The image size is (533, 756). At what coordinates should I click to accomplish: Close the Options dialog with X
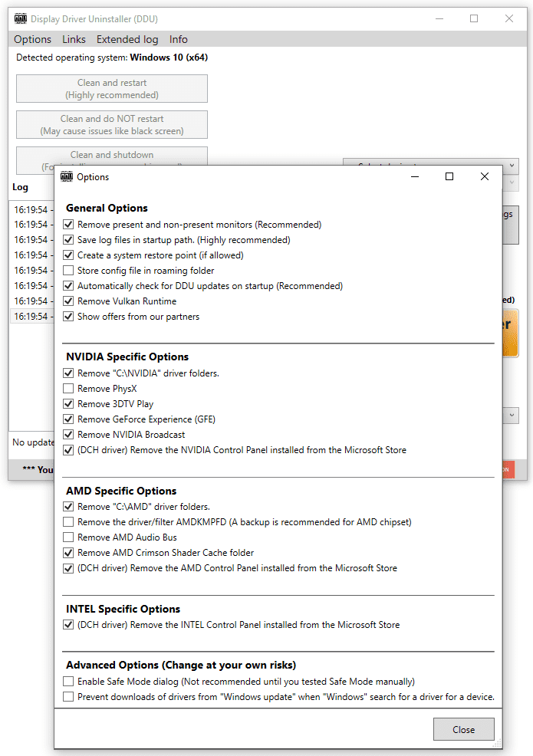pos(484,176)
